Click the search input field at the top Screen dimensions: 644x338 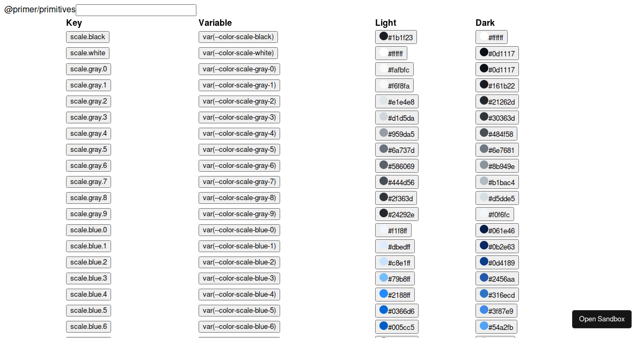[x=136, y=10]
